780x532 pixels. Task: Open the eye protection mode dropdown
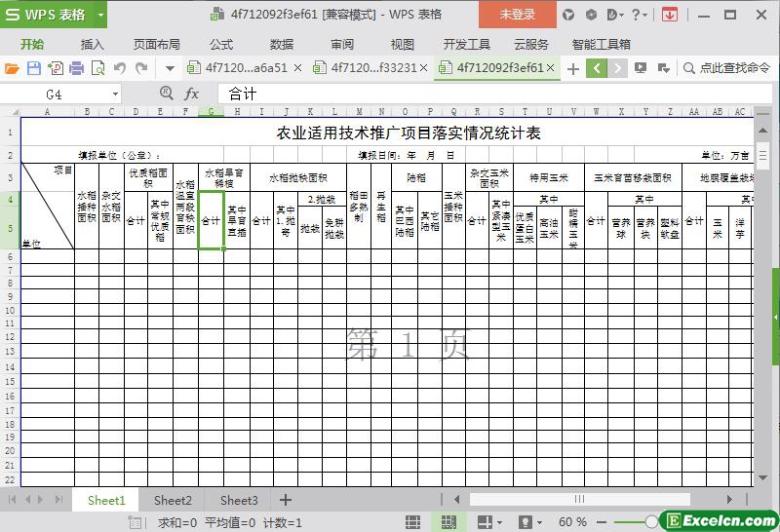coord(539,522)
